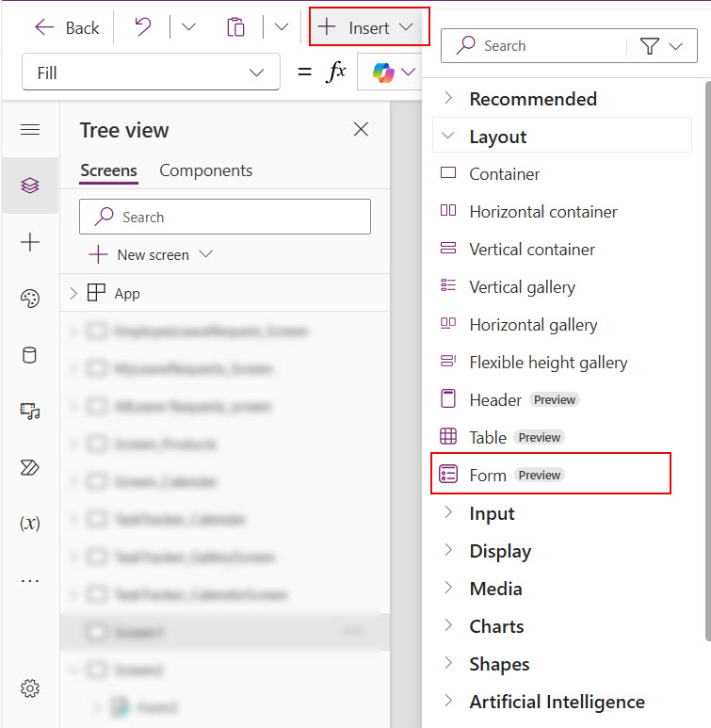Click the Paste clipboard icon
The width and height of the screenshot is (711, 728).
click(x=236, y=27)
